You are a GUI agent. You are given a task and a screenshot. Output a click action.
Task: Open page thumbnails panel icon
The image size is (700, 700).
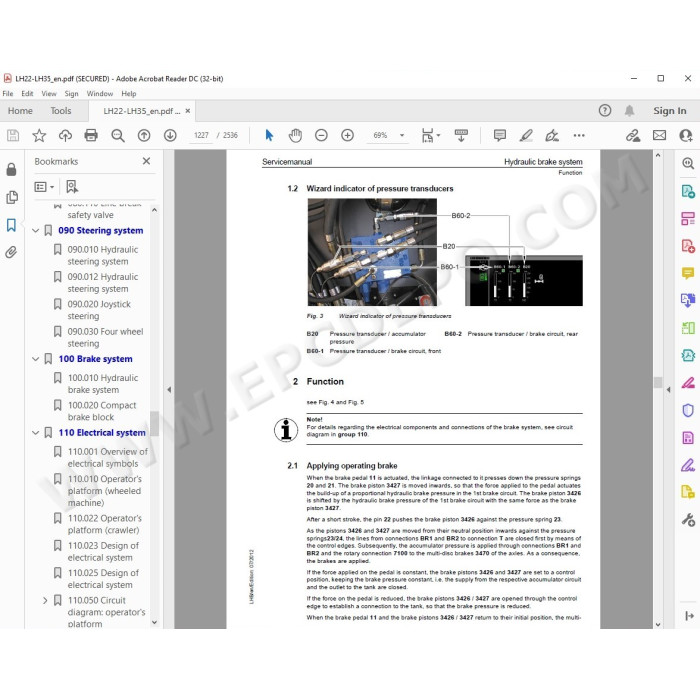pyautogui.click(x=12, y=197)
